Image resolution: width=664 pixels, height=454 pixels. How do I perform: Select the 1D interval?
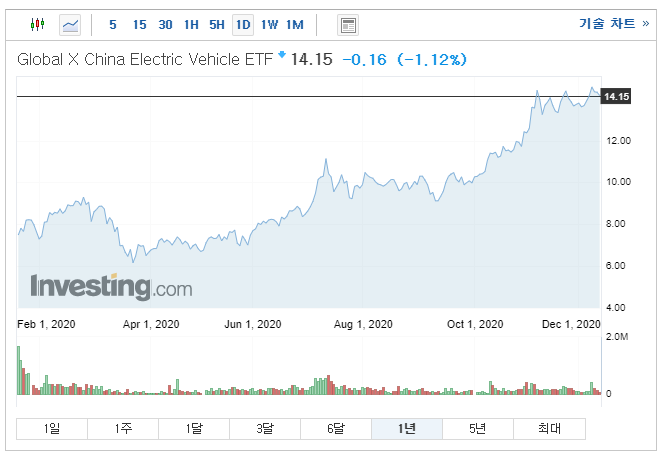[243, 25]
